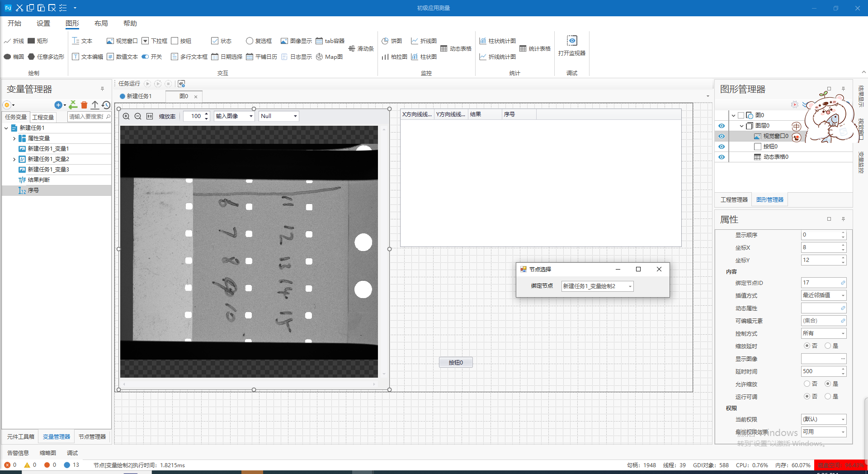The image size is (868, 474).
Task: Select the 椭圆 ellipse tool
Action: pyautogui.click(x=14, y=57)
